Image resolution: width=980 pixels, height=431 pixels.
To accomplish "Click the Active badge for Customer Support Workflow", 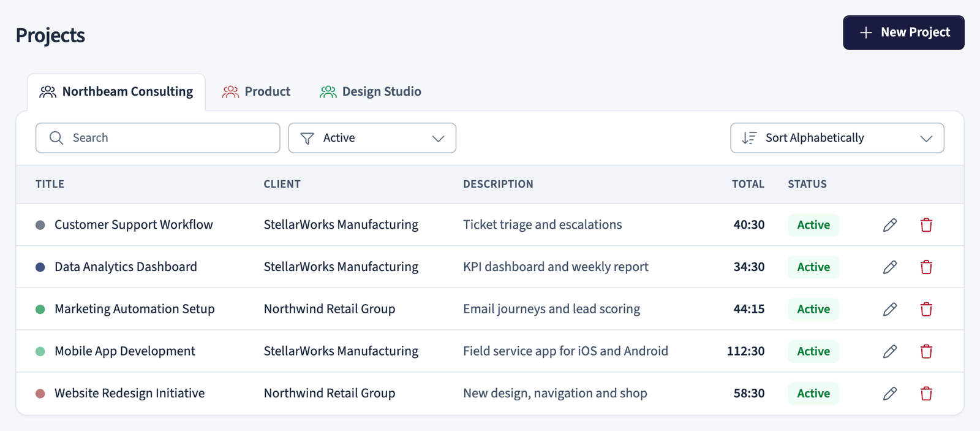I will click(x=813, y=225).
